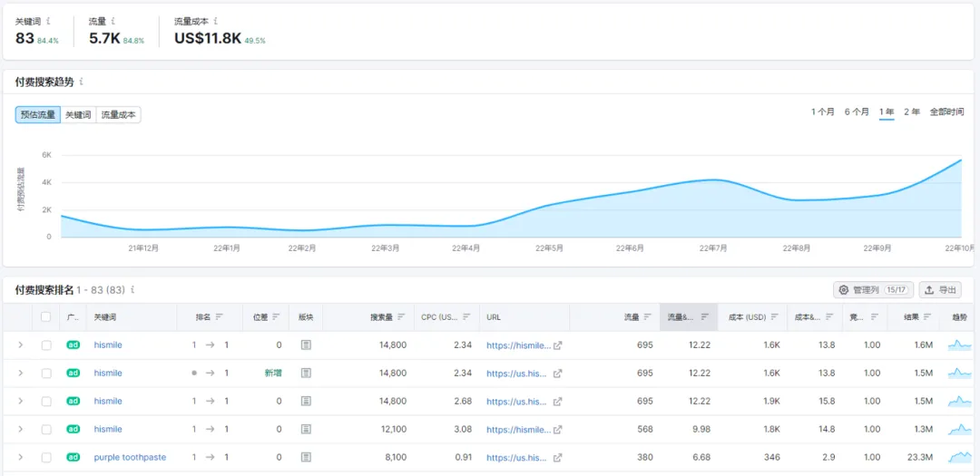Set chart range to 全部时间

tap(946, 112)
